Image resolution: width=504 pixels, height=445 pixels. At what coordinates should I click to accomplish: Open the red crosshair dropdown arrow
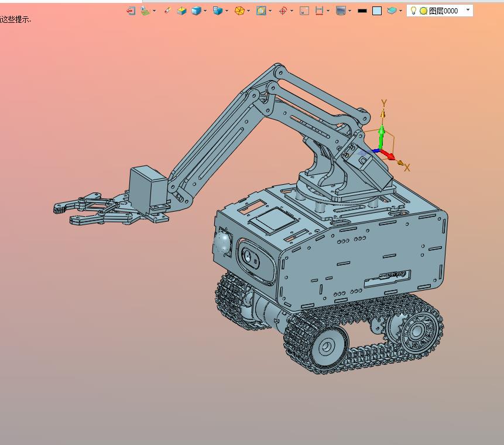[x=292, y=11]
